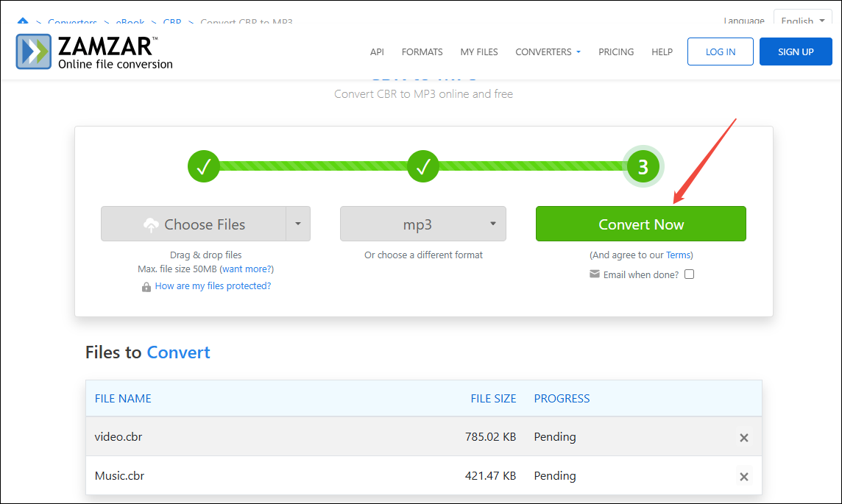842x504 pixels.
Task: Open My Files in navigation
Action: point(479,52)
